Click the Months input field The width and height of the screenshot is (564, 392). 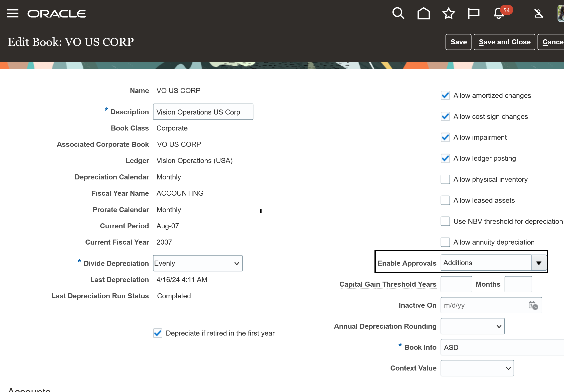click(x=518, y=284)
